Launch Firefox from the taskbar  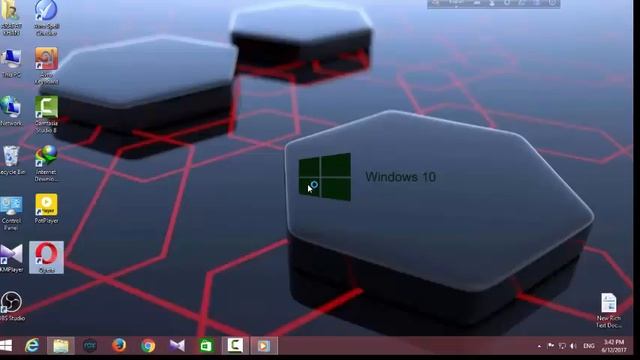coord(119,346)
